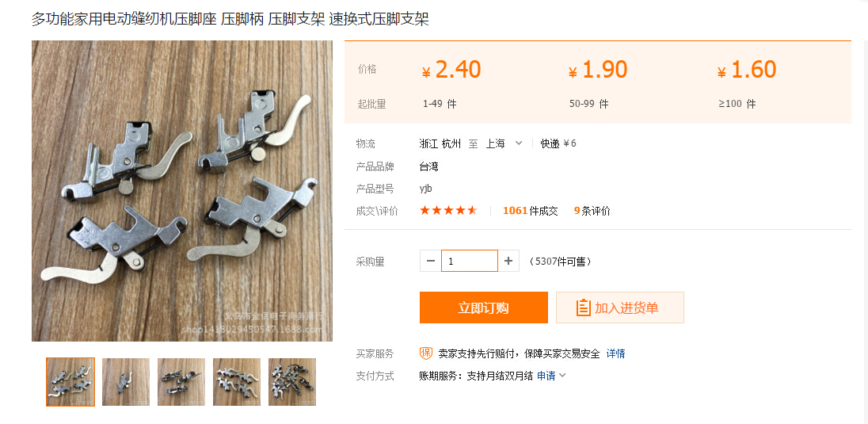
Task: Click the purchase quantity input field
Action: [x=470, y=261]
